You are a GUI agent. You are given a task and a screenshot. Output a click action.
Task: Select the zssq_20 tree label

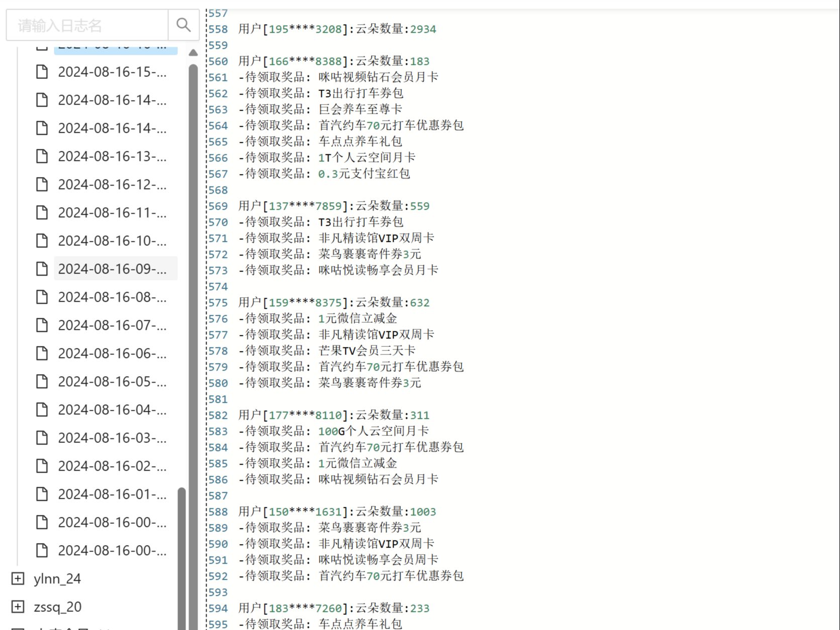pyautogui.click(x=58, y=607)
